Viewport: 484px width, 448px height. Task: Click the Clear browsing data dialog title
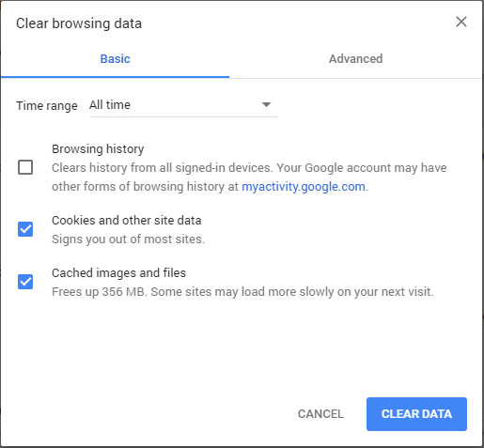[x=79, y=23]
